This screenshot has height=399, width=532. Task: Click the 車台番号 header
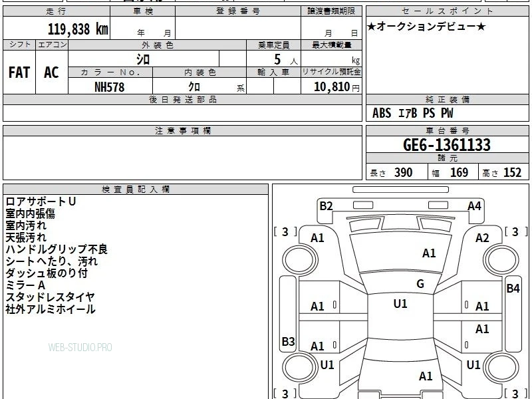click(x=447, y=131)
